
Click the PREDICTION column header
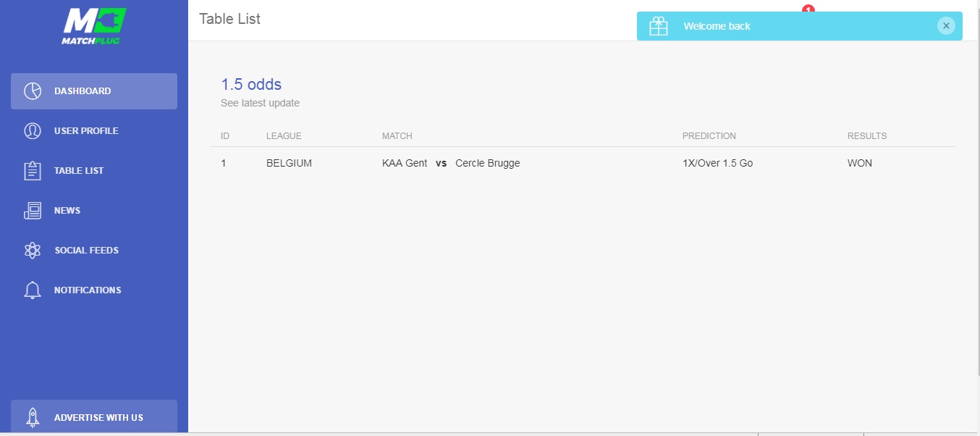point(709,136)
